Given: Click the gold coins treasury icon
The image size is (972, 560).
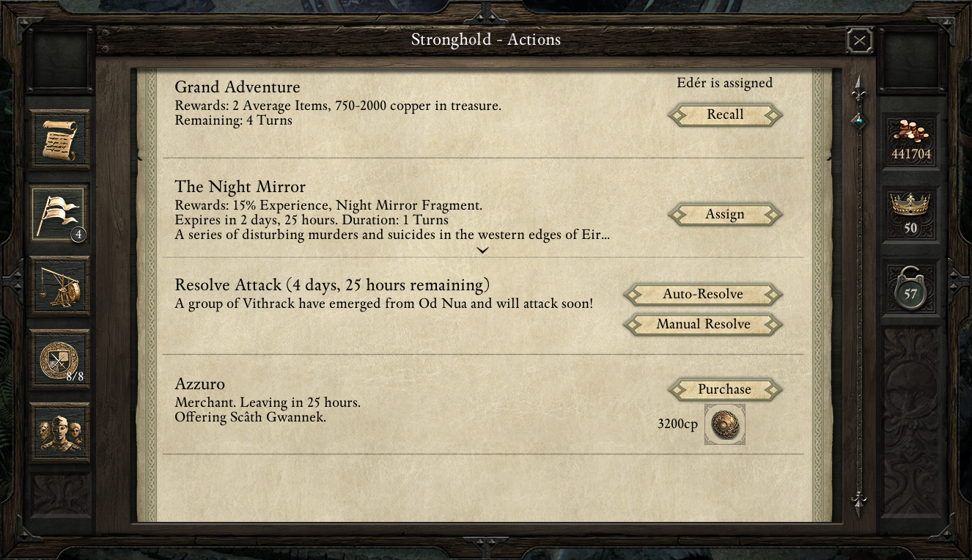Looking at the screenshot, I should tap(910, 133).
